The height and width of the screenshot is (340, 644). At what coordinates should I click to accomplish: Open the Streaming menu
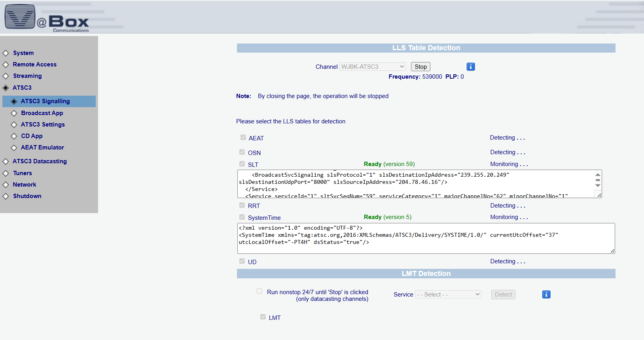27,76
